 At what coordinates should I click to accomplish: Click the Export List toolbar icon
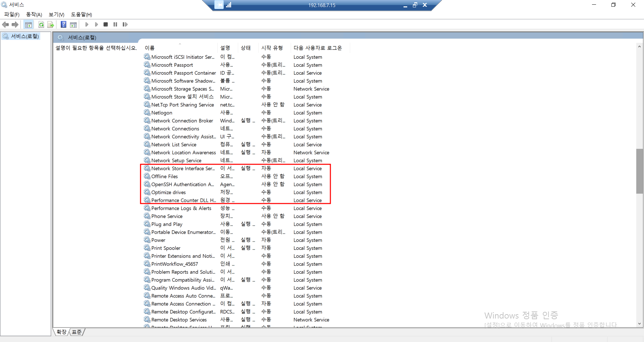pos(51,24)
